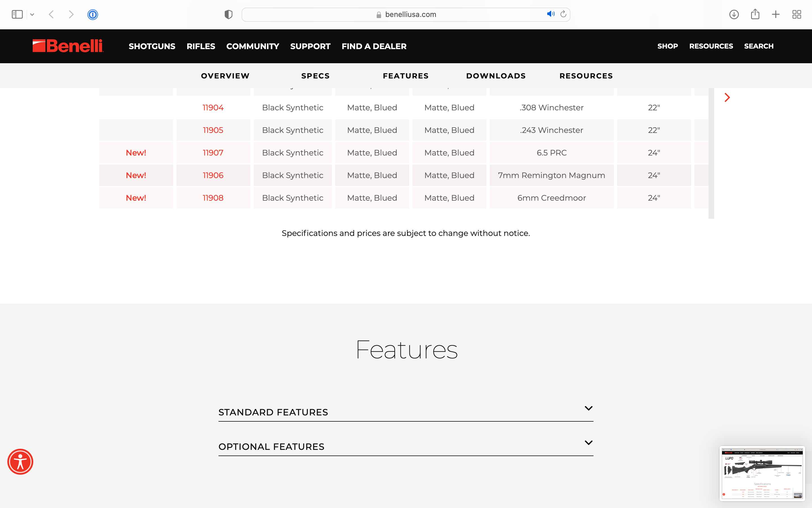812x508 pixels.
Task: Open the SHOTGUNS menu
Action: [x=152, y=46]
